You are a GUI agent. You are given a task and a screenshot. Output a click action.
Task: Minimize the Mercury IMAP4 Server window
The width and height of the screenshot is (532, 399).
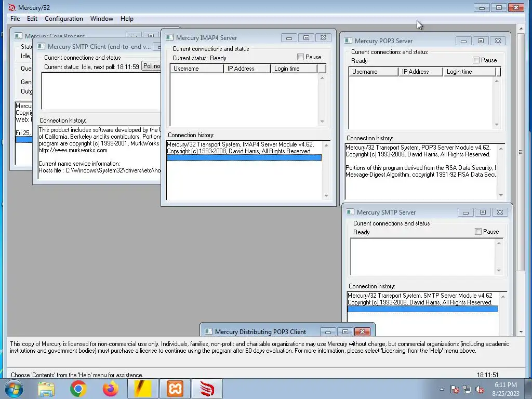(289, 37)
